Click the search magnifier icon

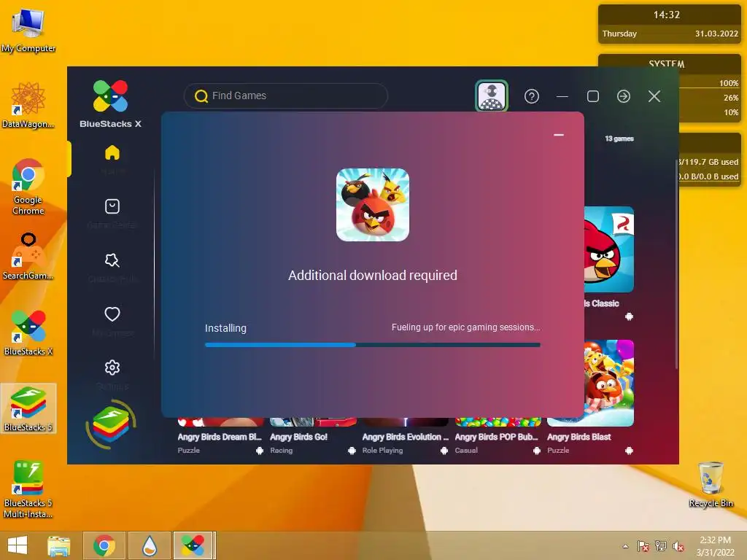tap(201, 96)
